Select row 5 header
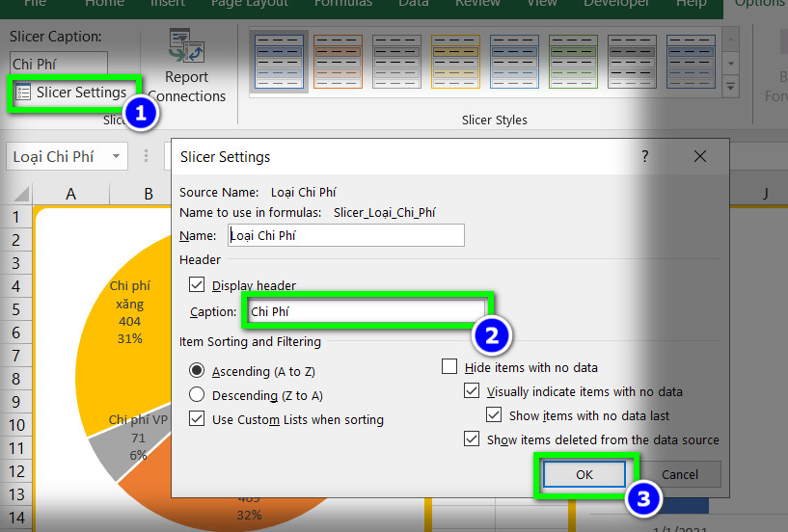The height and width of the screenshot is (532, 788). coord(16,309)
